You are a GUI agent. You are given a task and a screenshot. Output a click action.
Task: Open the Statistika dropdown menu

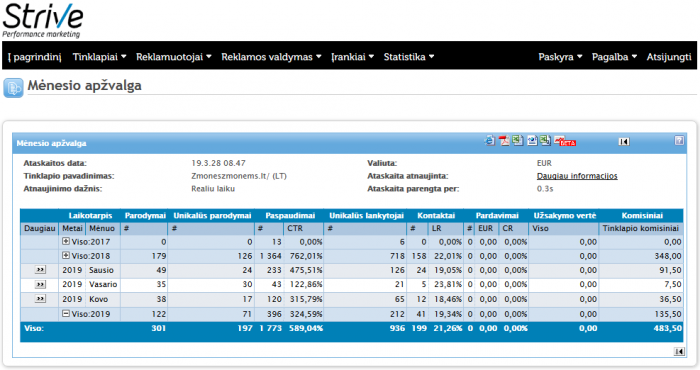pyautogui.click(x=409, y=57)
